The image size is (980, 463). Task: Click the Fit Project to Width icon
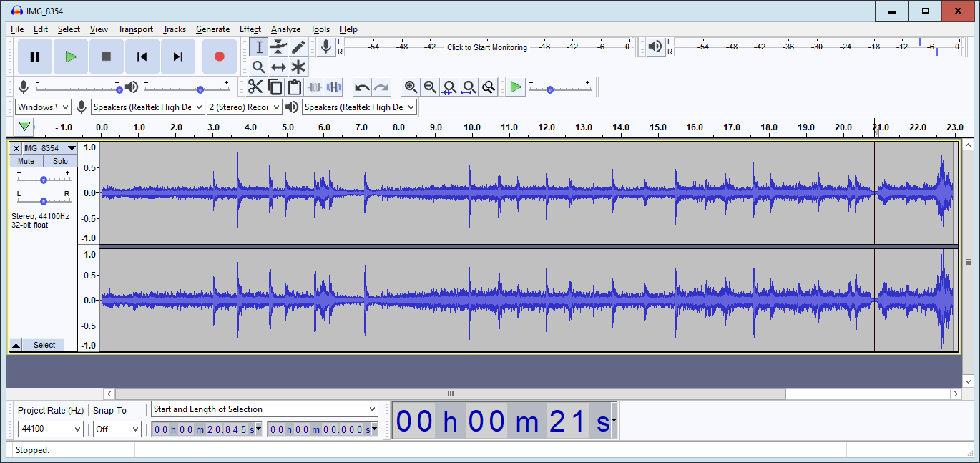pyautogui.click(x=469, y=87)
